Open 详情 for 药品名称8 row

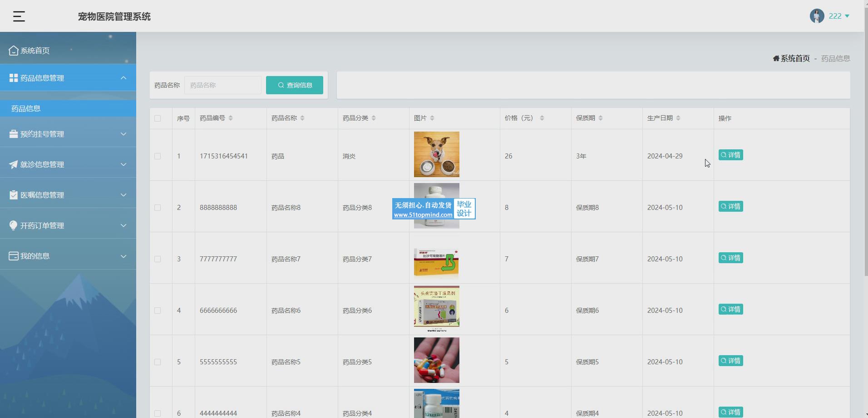(730, 206)
